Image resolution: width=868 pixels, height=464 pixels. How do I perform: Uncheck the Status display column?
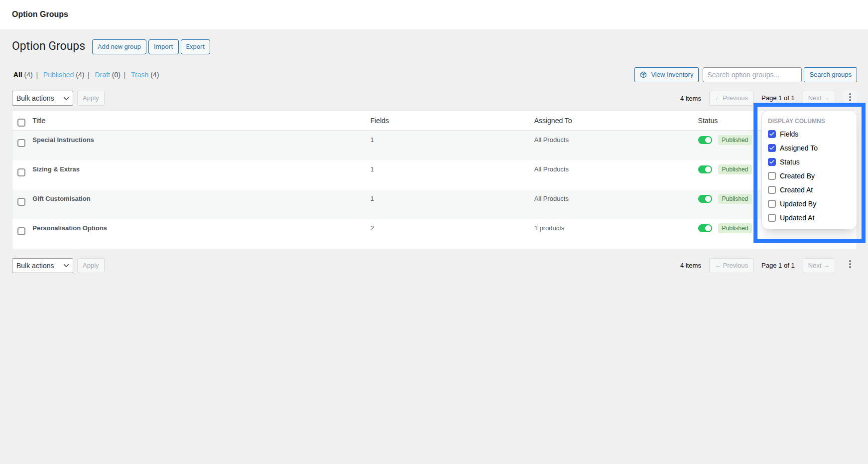point(772,162)
